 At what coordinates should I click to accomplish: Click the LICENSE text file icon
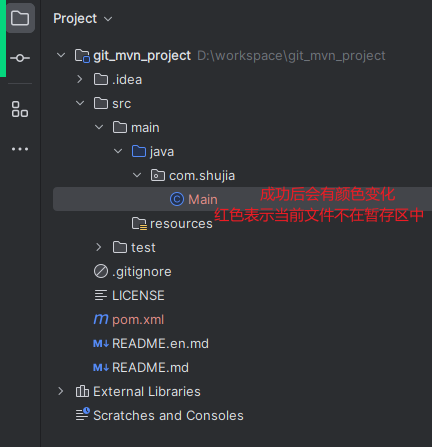[x=101, y=295]
